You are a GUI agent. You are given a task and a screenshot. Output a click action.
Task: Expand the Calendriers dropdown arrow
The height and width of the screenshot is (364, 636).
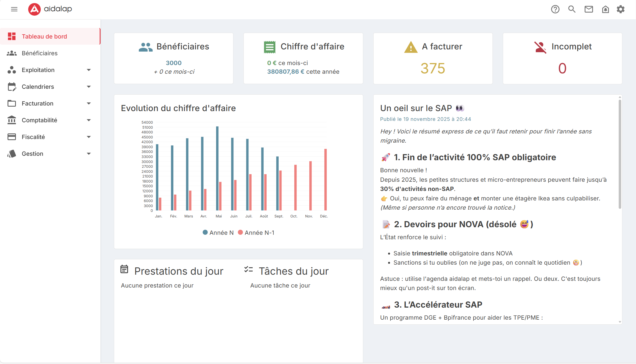pos(89,87)
